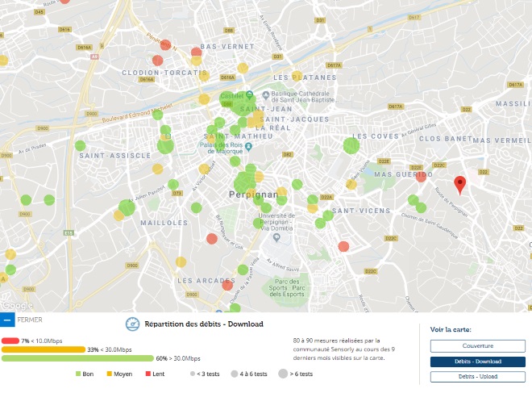Screen dimensions: 532x393
Task: Click the Google logo on the map
Action: [x=17, y=306]
